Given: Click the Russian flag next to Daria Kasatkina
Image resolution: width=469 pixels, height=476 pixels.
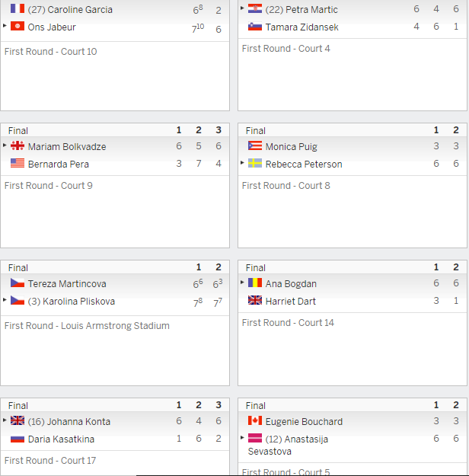Looking at the screenshot, I should point(18,439).
